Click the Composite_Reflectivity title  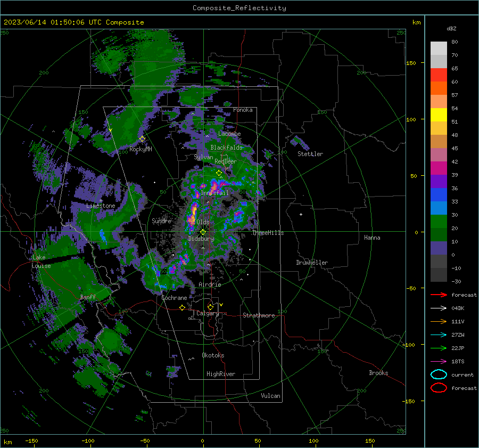[240, 8]
